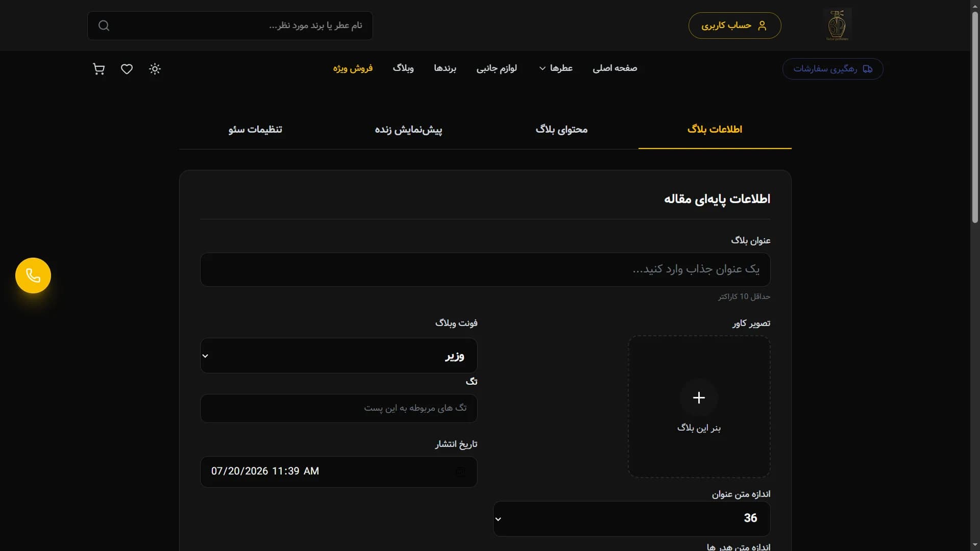Focus the perfume search input field
The image size is (980, 551).
[x=230, y=26]
